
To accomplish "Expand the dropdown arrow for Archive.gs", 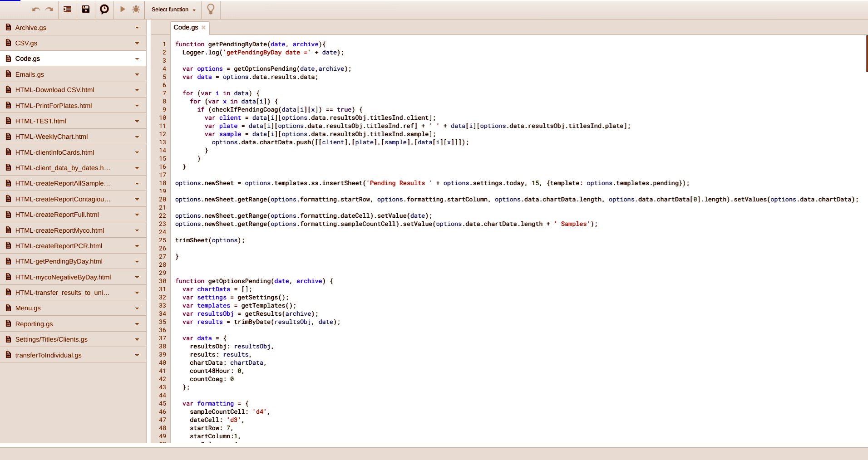I will point(137,28).
